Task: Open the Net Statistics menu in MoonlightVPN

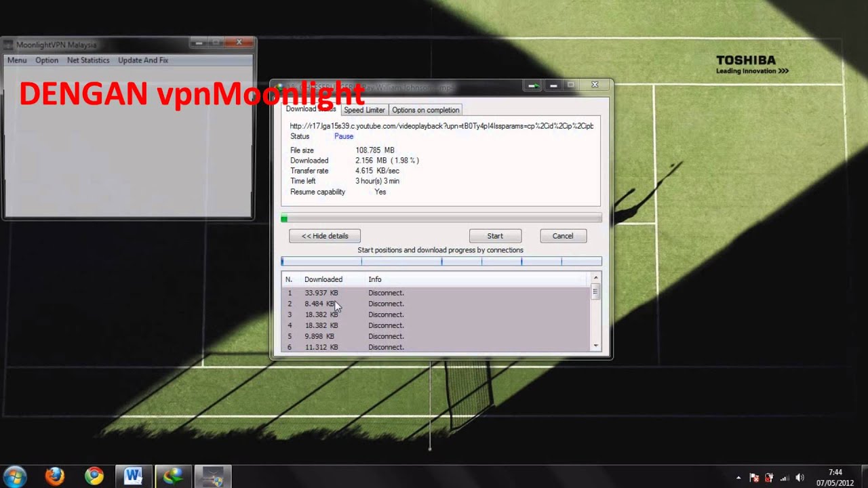Action: [88, 60]
